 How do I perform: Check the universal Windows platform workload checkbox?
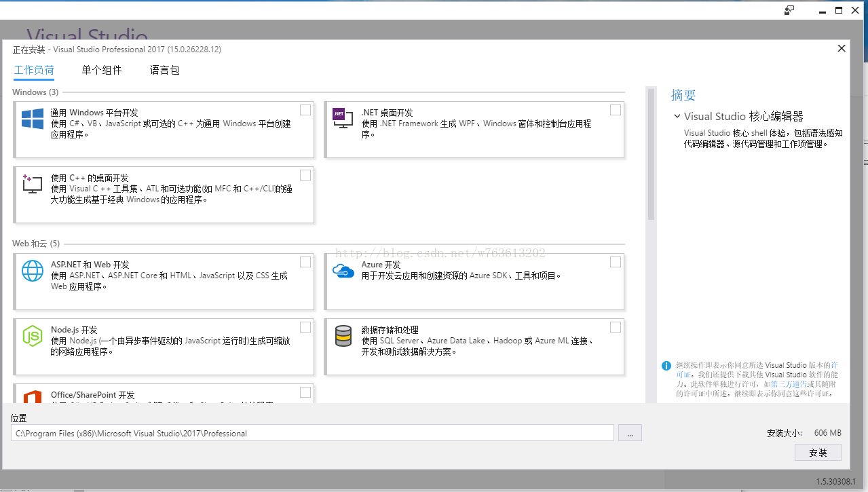305,110
